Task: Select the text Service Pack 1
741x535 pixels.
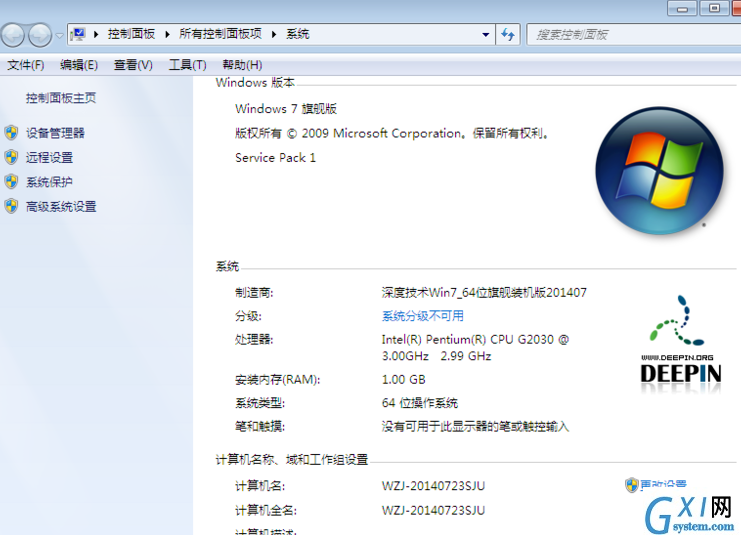Action: pyautogui.click(x=275, y=158)
